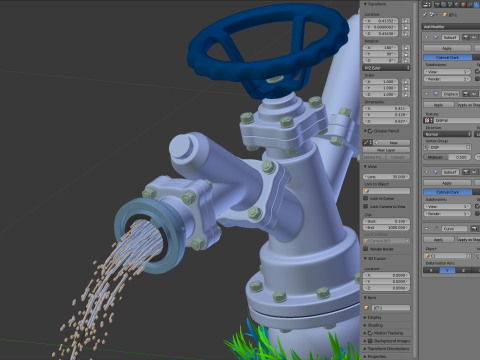This screenshot has width=480, height=360.
Task: Lock the Rotation X value
Action: tap(406, 48)
